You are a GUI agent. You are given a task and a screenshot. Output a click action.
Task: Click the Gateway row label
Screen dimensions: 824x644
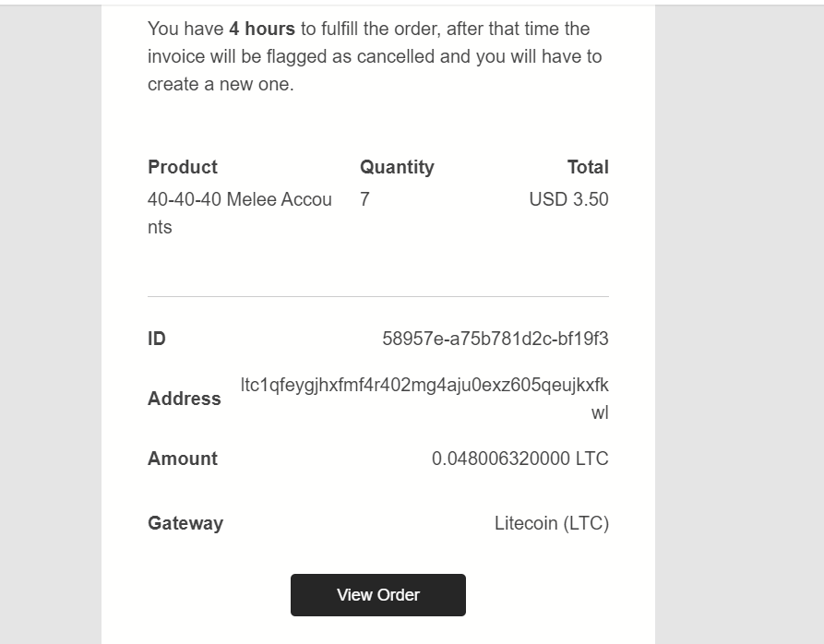pos(185,523)
